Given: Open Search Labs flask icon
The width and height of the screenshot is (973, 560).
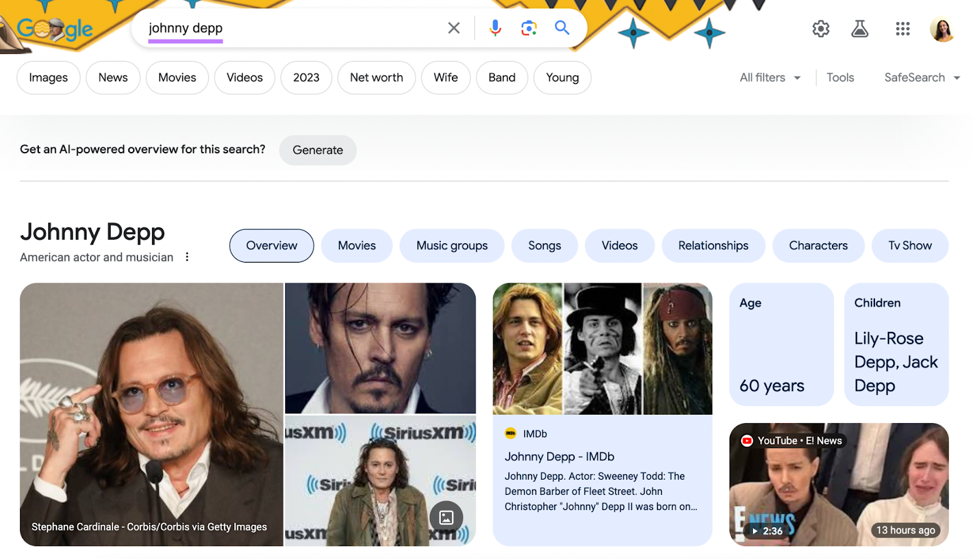Looking at the screenshot, I should pyautogui.click(x=860, y=28).
